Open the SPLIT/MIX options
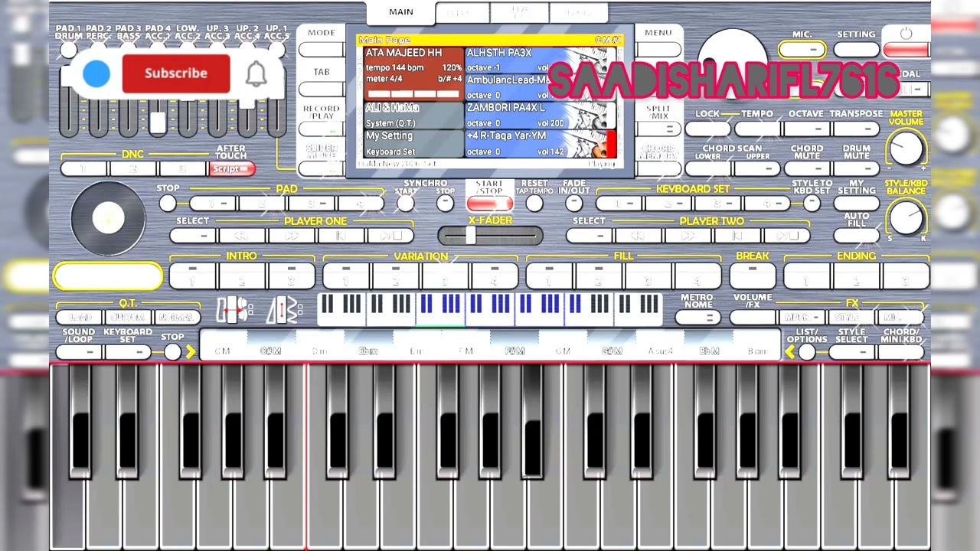 tap(658, 129)
